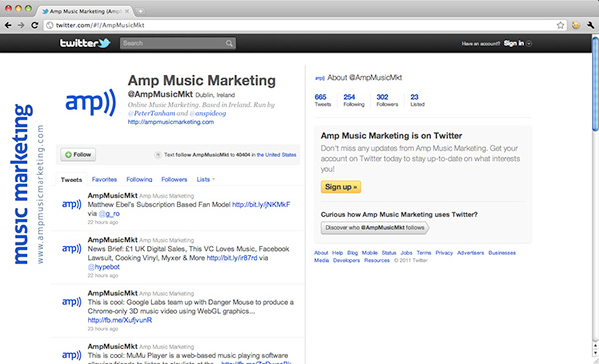599x364 pixels.
Task: Open the Status footer link
Action: click(389, 253)
